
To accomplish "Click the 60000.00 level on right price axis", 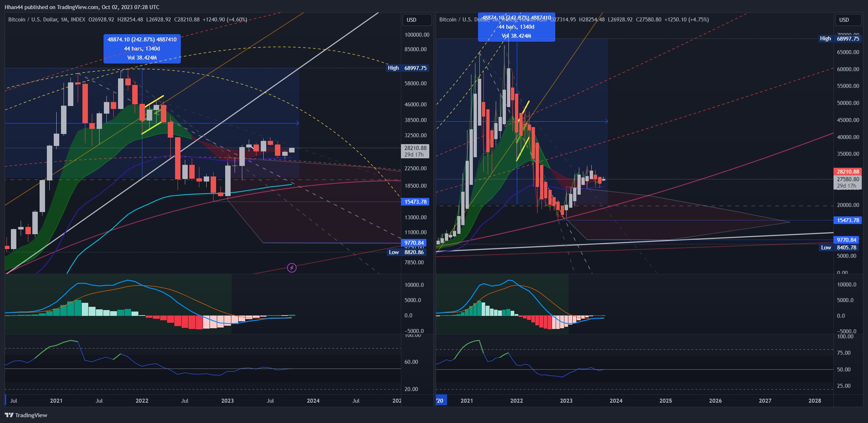I will tap(848, 69).
